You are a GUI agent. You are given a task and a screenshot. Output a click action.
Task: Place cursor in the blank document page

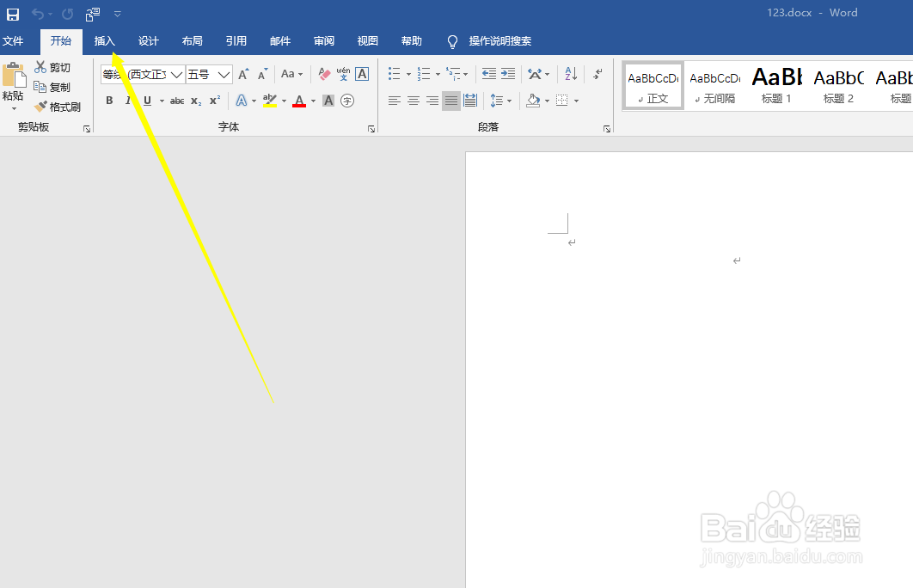(x=689, y=370)
